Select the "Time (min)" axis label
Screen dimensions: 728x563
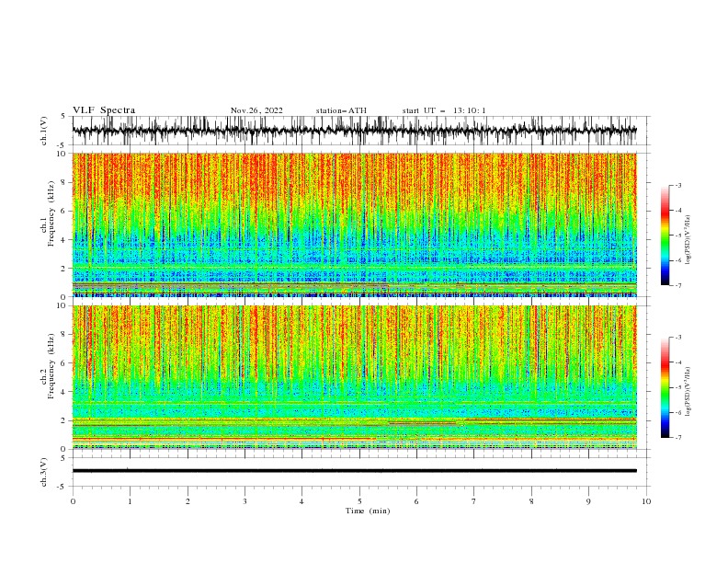tap(368, 511)
